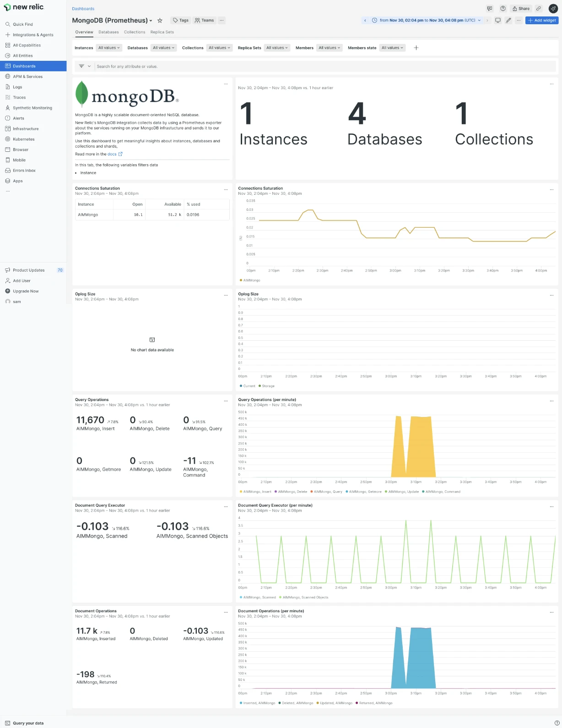The height and width of the screenshot is (728, 562).
Task: Toggle AIMMongo legend in Connections Saturation chart
Action: [x=250, y=280]
